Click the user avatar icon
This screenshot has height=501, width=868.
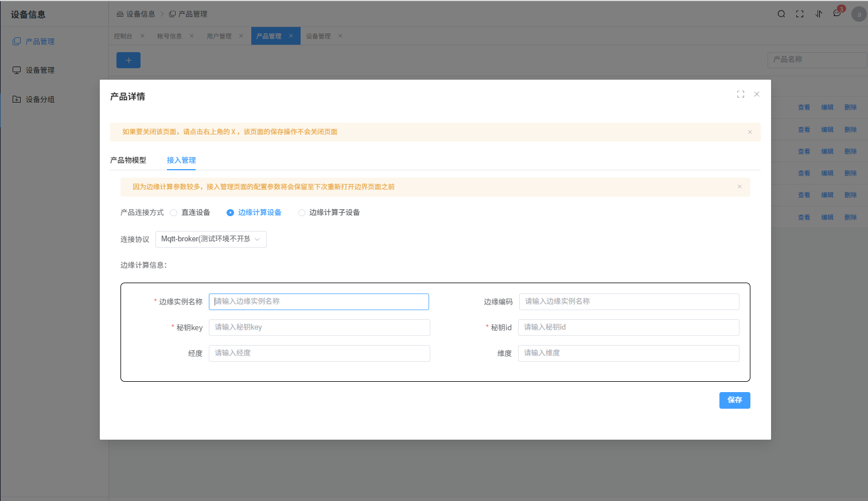pyautogui.click(x=859, y=14)
